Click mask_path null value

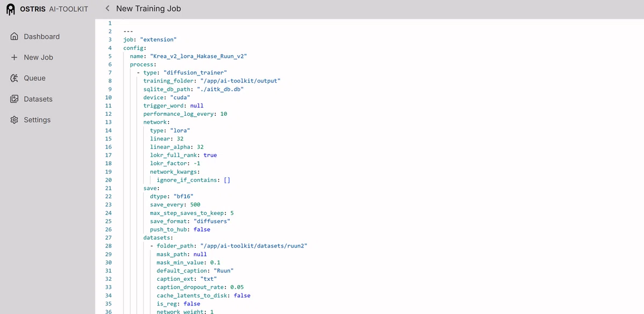click(x=200, y=254)
